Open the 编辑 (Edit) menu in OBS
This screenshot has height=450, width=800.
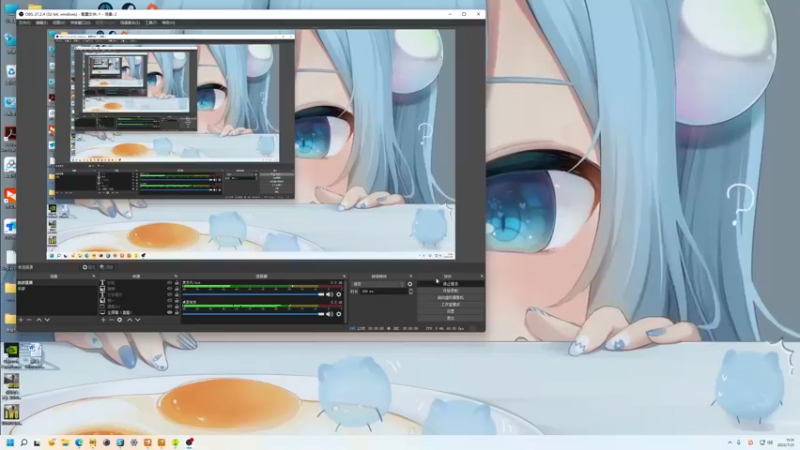click(x=42, y=22)
